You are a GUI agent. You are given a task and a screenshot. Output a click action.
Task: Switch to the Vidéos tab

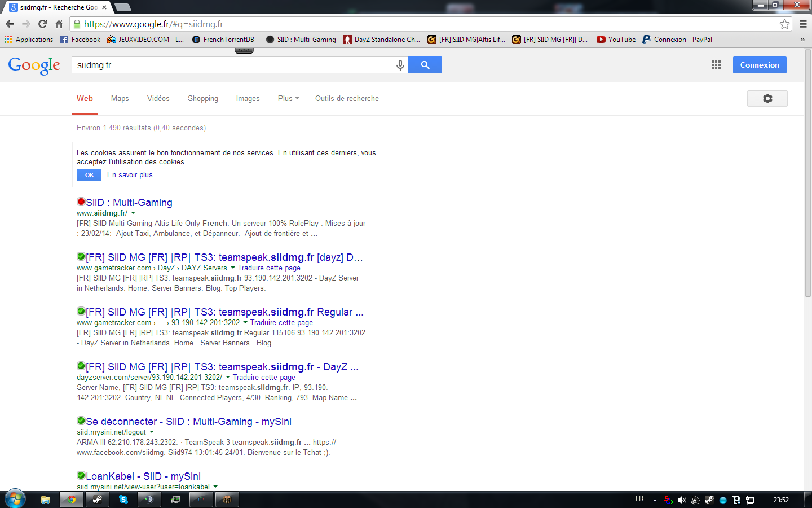pos(158,98)
